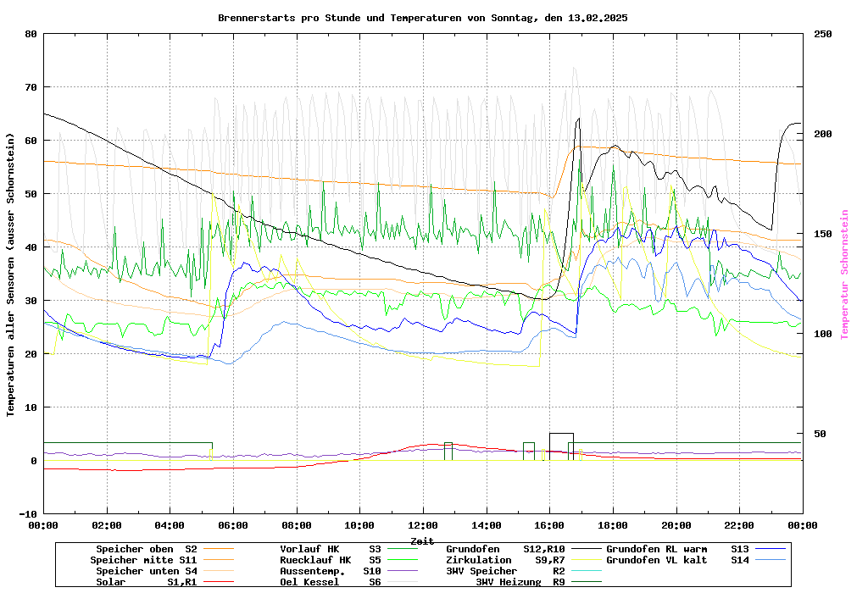This screenshot has width=868, height=593.
Task: Click the left Temperaturen aller Sensoren axis label
Action: [x=10, y=274]
